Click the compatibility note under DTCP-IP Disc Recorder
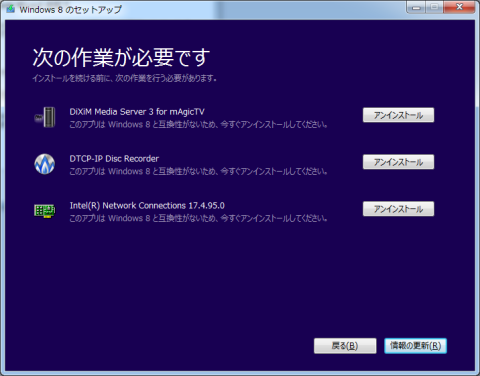 pyautogui.click(x=198, y=172)
